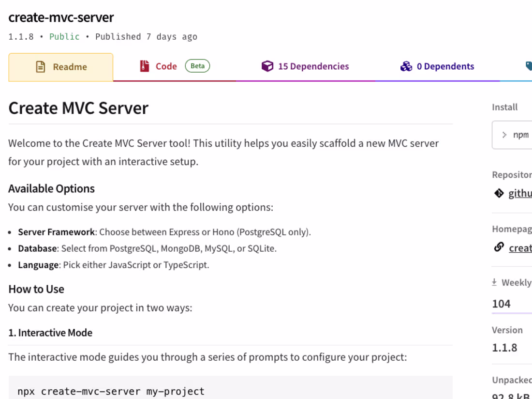The height and width of the screenshot is (399, 532).
Task: Click the network icon beside 0 Dependents
Action: click(406, 66)
